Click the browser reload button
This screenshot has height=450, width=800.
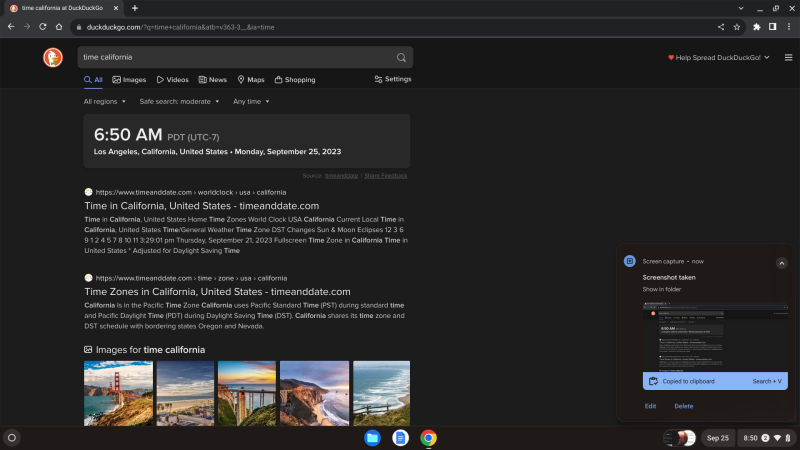point(42,26)
